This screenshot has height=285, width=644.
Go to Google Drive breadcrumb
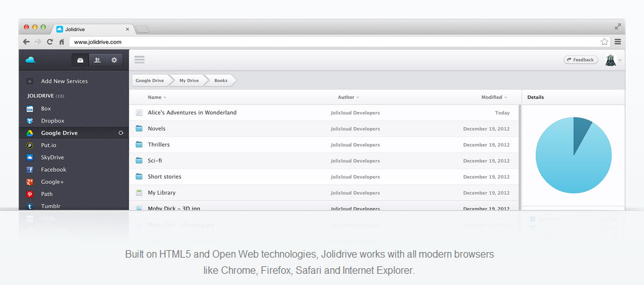[150, 80]
